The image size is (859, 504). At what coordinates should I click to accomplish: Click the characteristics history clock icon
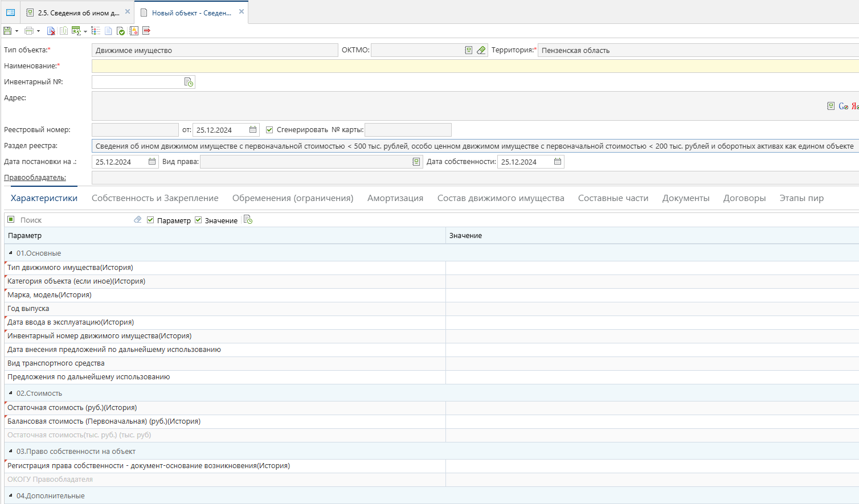[248, 220]
